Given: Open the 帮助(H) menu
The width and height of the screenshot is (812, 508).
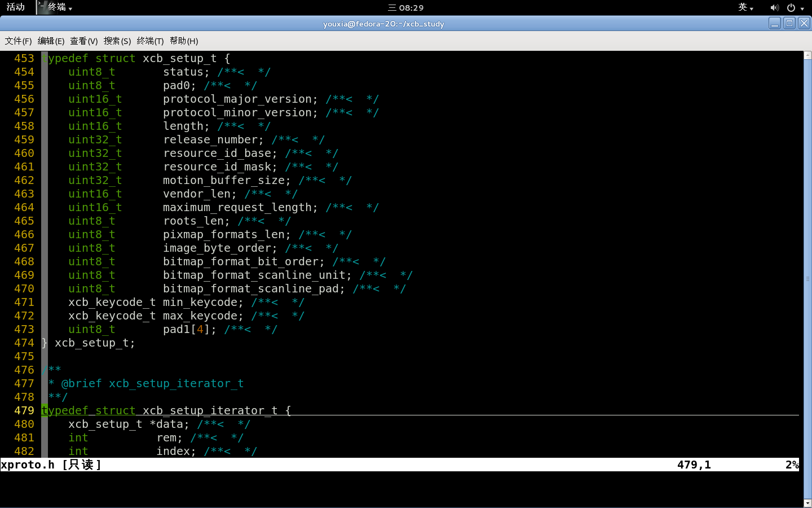Looking at the screenshot, I should click(184, 41).
